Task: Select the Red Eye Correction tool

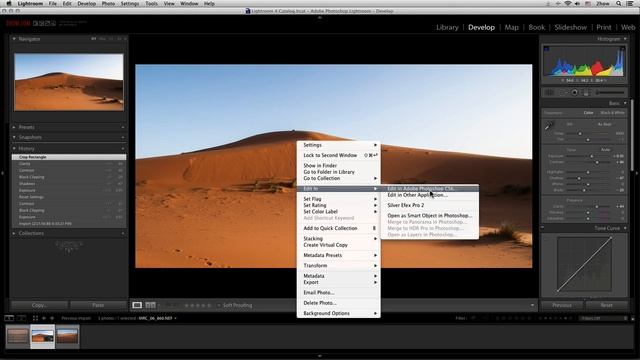Action: click(x=575, y=93)
